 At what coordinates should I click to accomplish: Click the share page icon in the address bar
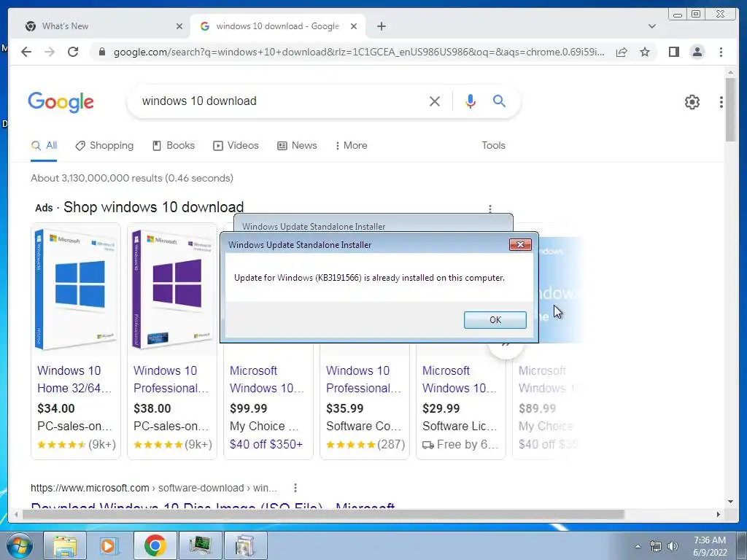point(622,52)
